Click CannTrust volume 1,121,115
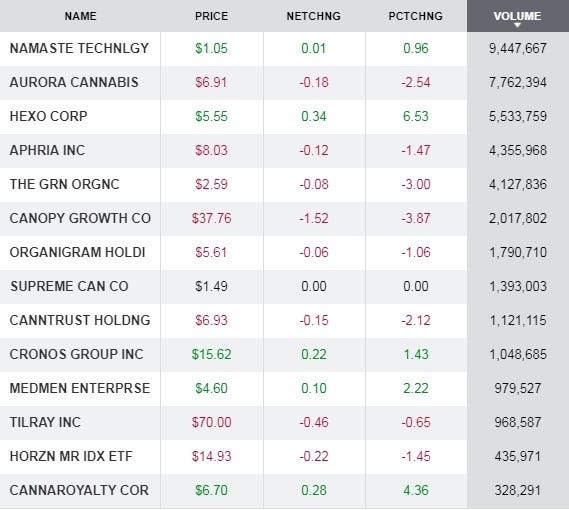This screenshot has height=510, width=569. [517, 320]
